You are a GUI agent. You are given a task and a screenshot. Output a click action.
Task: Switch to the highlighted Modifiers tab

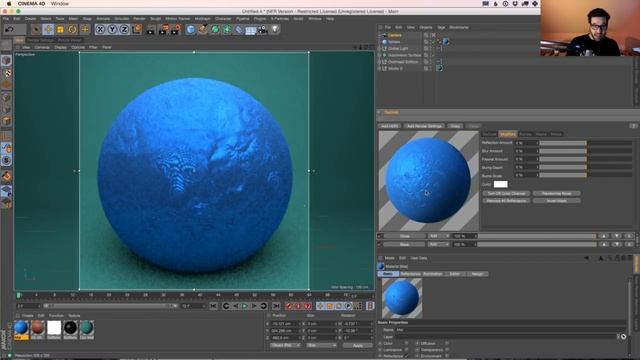point(508,134)
